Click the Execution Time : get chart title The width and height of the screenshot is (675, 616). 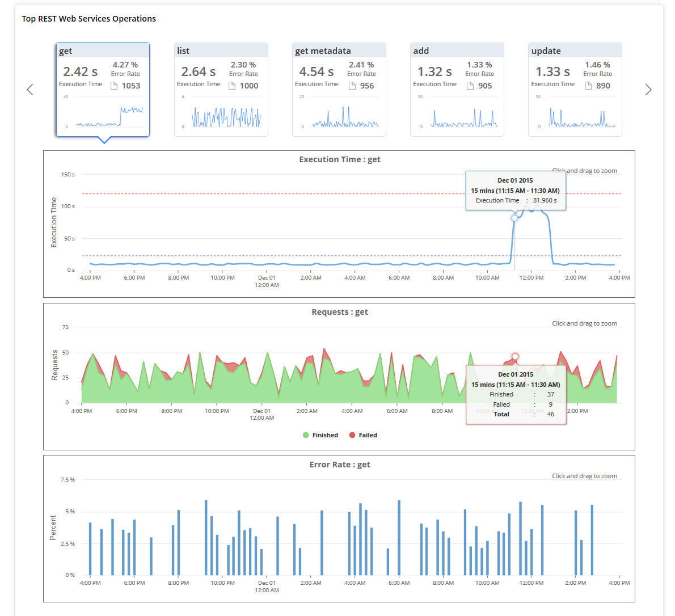[340, 159]
